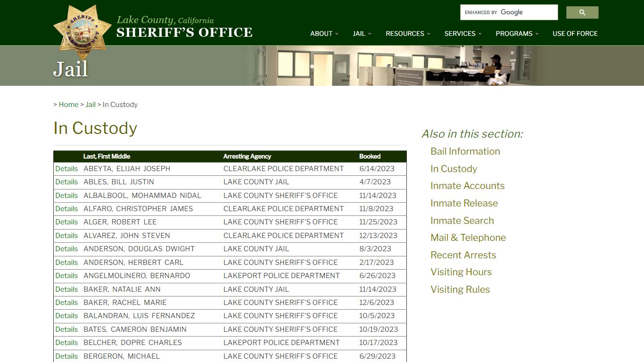This screenshot has width=644, height=362.
Task: Open the PROGRAMS dropdown arrow
Action: click(x=537, y=33)
